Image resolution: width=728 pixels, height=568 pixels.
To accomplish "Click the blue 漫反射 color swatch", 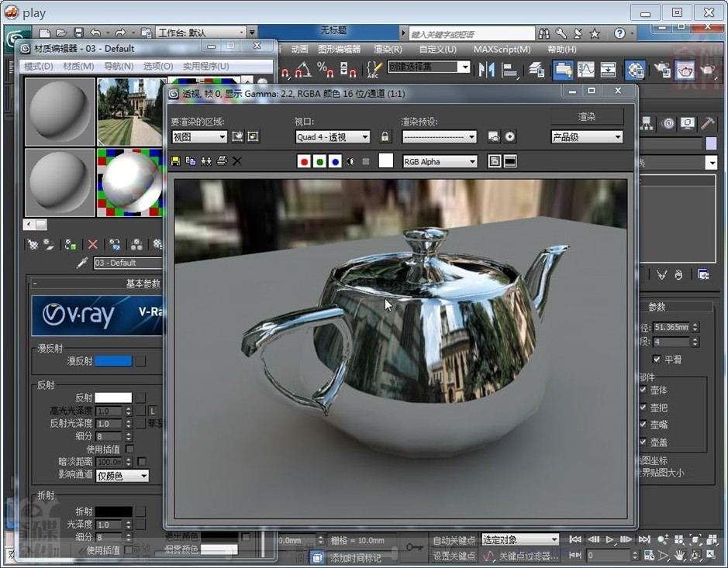I will click(x=113, y=361).
